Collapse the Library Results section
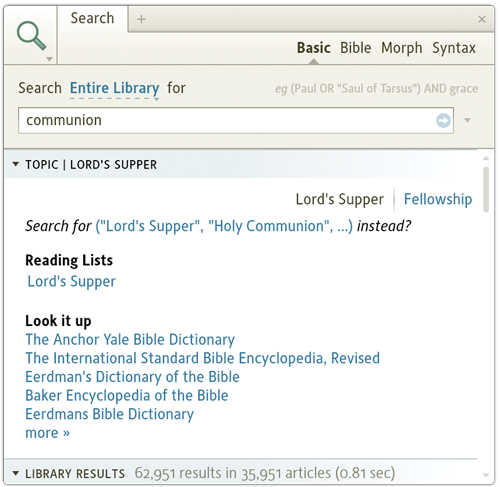 click(x=15, y=473)
